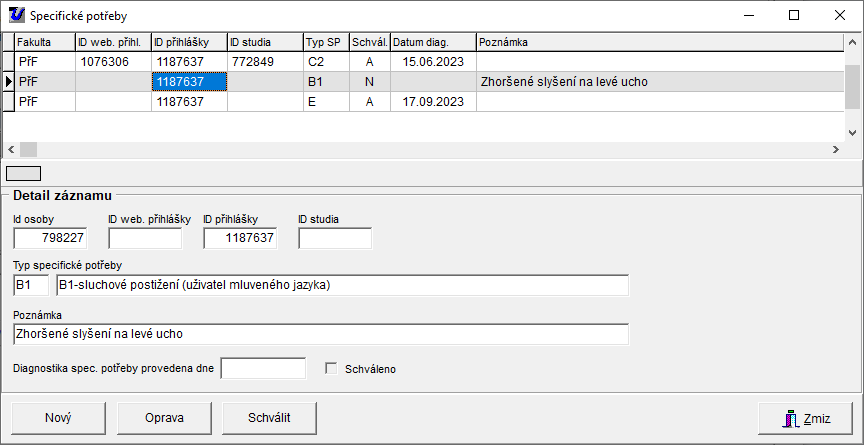Viewport: 864px width, 445px height.
Task: Select the row dated 17.09.2023
Action: 432,102
